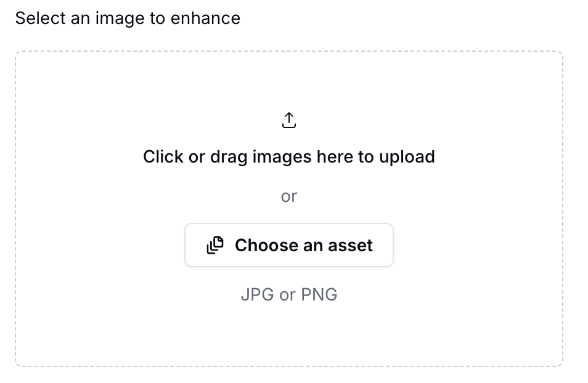Click the stacked documents icon in the button
Screen dimensions: 588x383
pyautogui.click(x=215, y=245)
